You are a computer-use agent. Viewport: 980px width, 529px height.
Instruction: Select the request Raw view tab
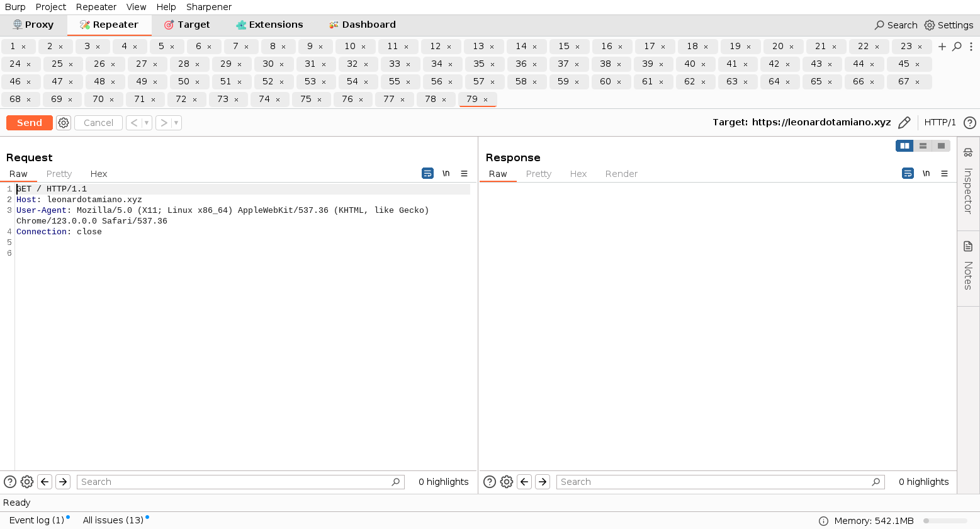(18, 174)
